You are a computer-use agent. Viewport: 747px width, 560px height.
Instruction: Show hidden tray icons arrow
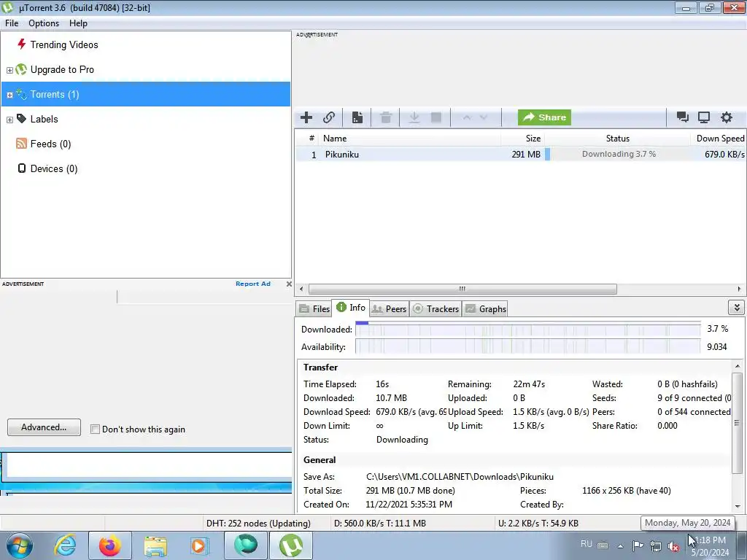click(620, 546)
